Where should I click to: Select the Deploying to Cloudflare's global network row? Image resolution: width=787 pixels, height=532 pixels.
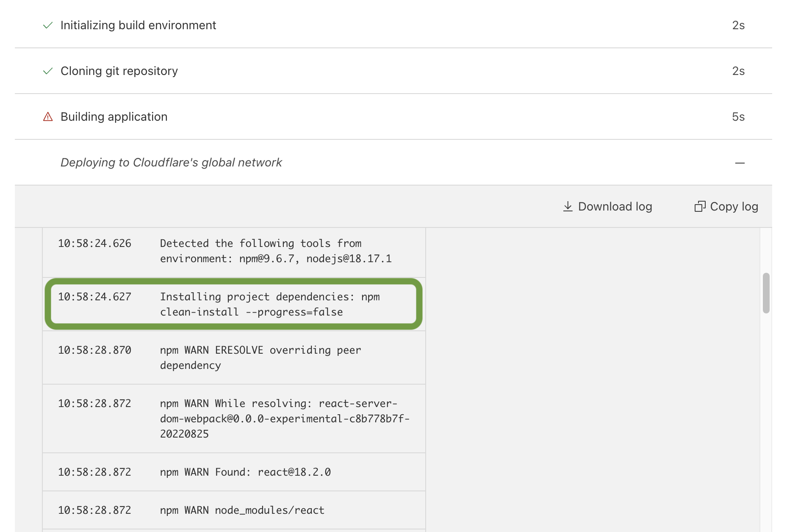(x=171, y=163)
